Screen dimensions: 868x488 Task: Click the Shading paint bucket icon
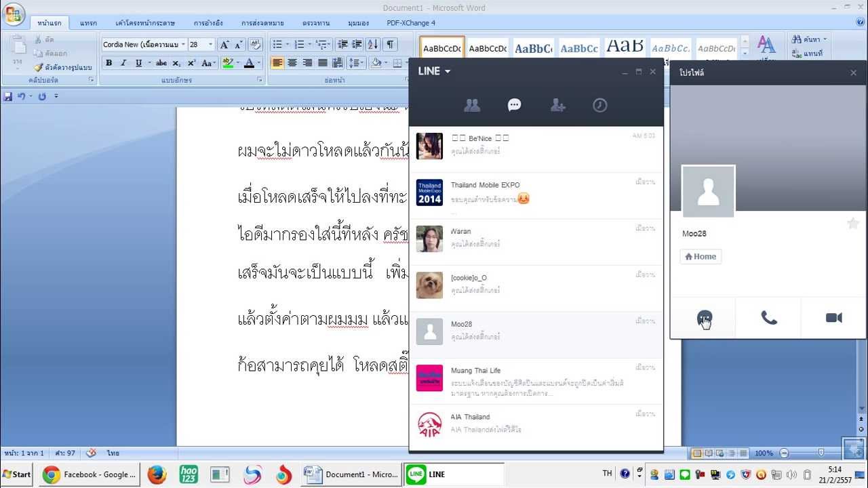click(x=376, y=63)
